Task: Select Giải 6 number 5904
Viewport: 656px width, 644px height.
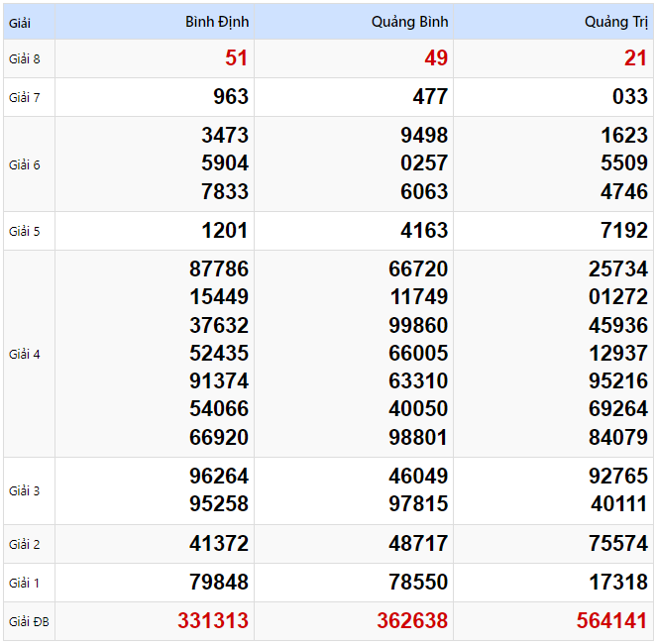Action: coord(225,163)
